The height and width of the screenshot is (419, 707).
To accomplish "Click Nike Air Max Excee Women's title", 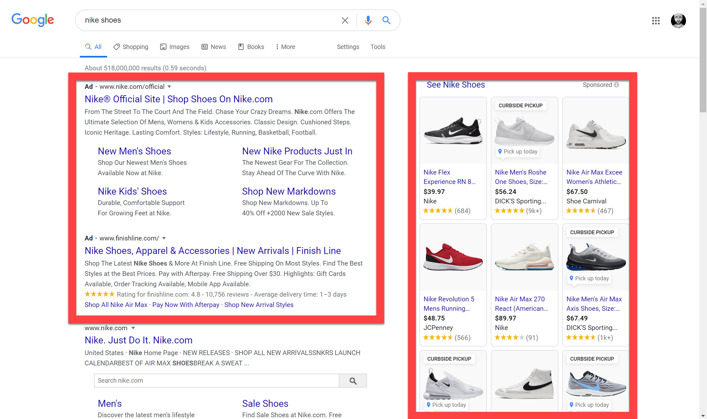I will pyautogui.click(x=594, y=177).
